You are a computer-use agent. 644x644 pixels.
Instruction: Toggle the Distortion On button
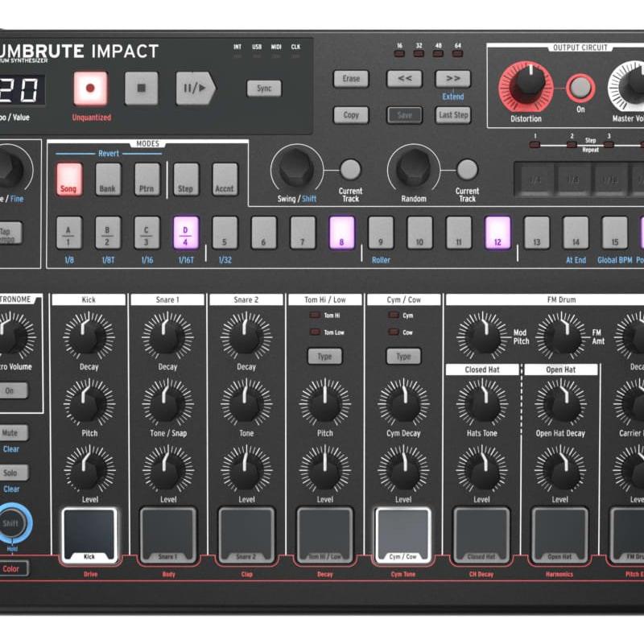click(x=580, y=88)
